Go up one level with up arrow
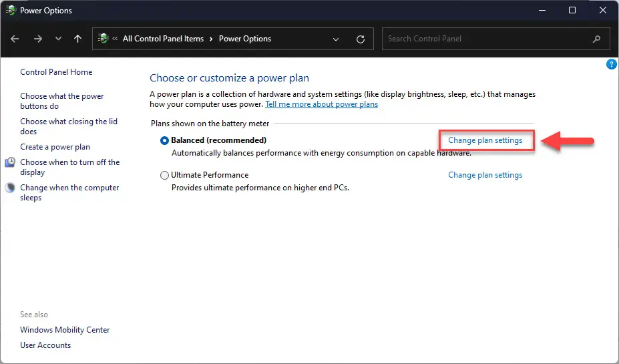The width and height of the screenshot is (619, 364). [x=77, y=39]
